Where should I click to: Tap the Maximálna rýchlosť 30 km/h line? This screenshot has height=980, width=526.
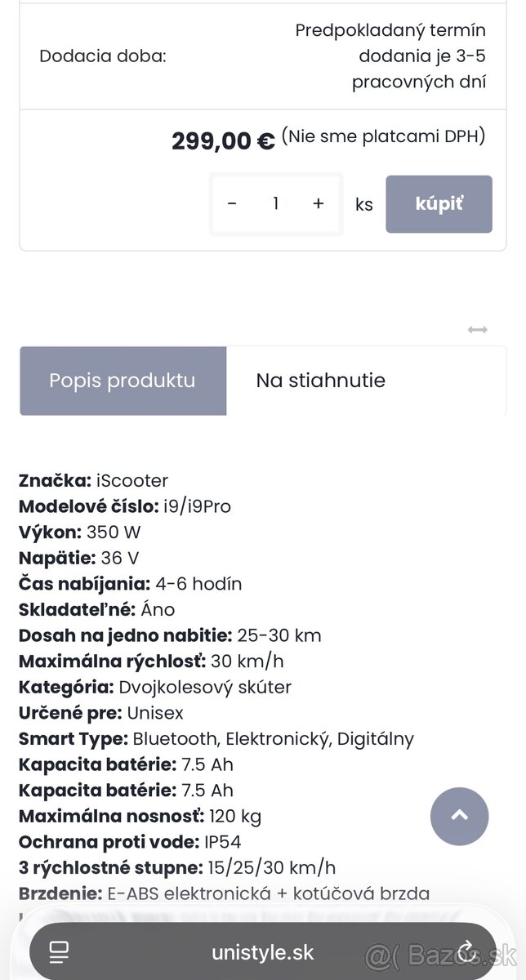151,661
